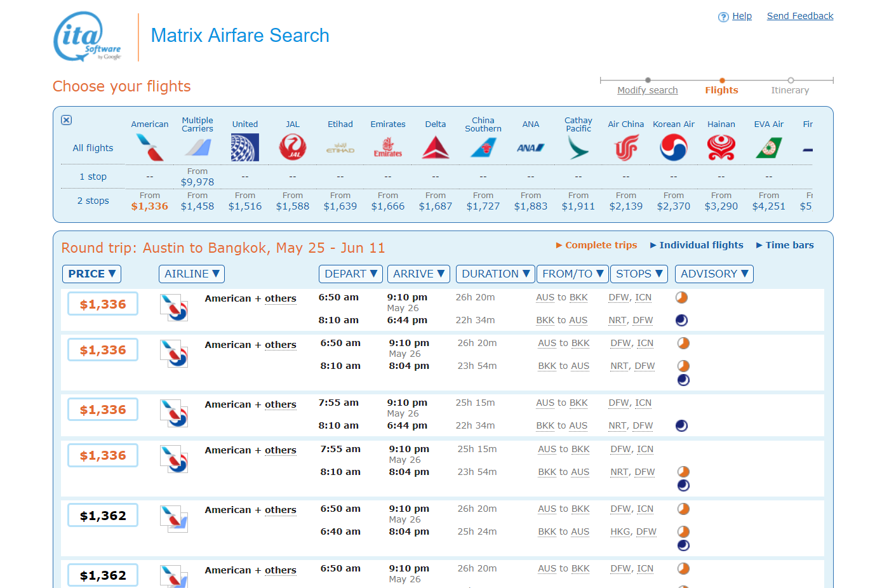Click airline logo of first $1,336 result
This screenshot has height=588, width=882.
[174, 307]
